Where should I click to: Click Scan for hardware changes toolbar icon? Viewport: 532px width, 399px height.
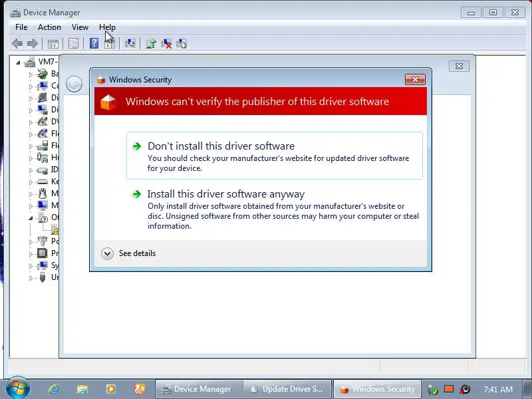(x=130, y=43)
